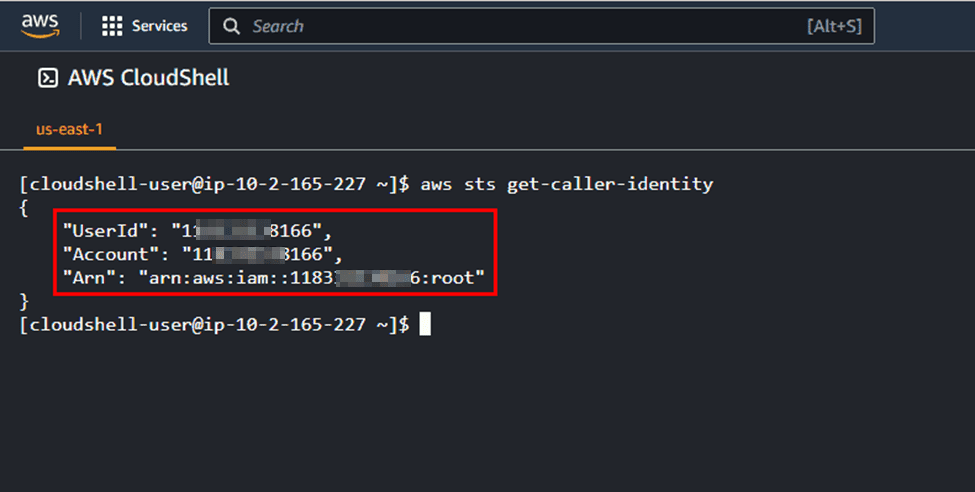Click the [Alt+S] shortcut hint
Screen dimensions: 975x492
coord(834,26)
